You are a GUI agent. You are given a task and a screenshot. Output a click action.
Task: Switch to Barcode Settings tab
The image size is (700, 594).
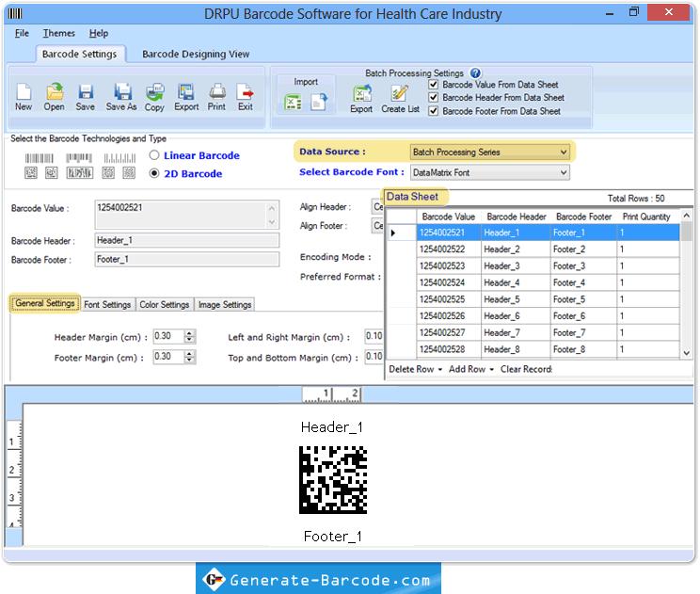(x=79, y=54)
